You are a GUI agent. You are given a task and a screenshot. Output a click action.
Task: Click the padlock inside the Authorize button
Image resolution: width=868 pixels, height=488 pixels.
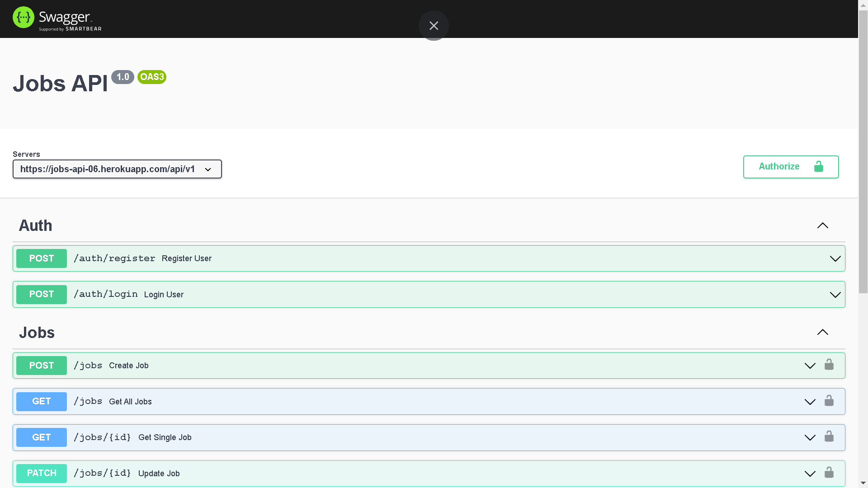[818, 167]
